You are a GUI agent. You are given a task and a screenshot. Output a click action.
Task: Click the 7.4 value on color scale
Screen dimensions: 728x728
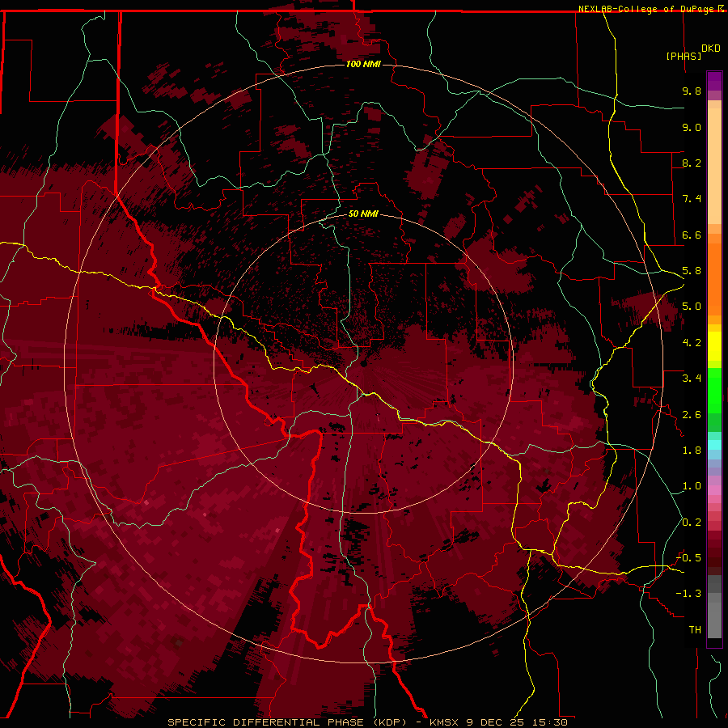coord(692,199)
